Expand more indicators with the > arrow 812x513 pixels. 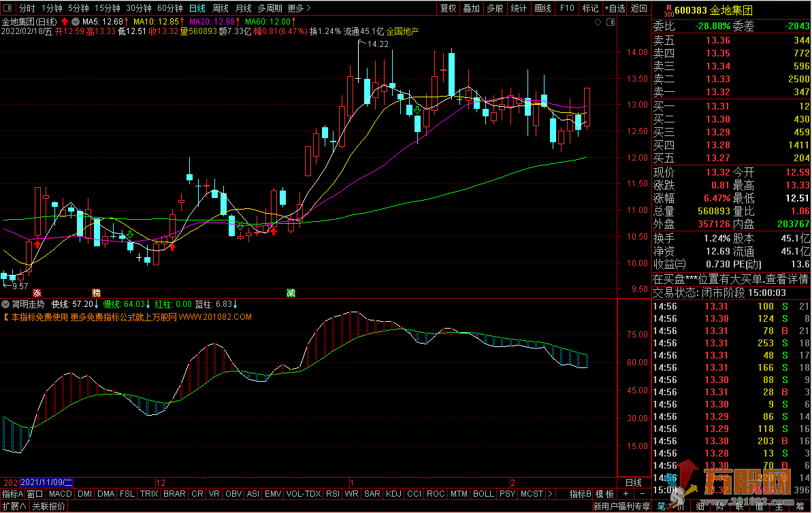click(550, 494)
